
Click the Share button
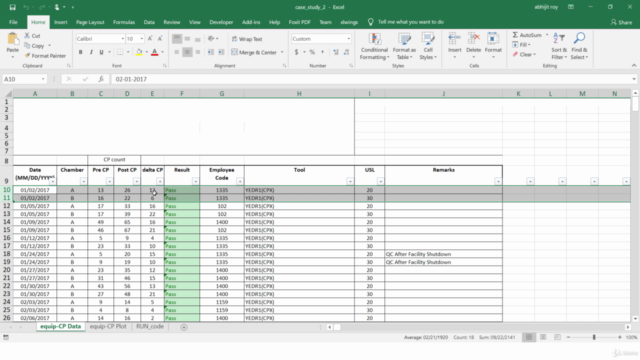coord(621,22)
